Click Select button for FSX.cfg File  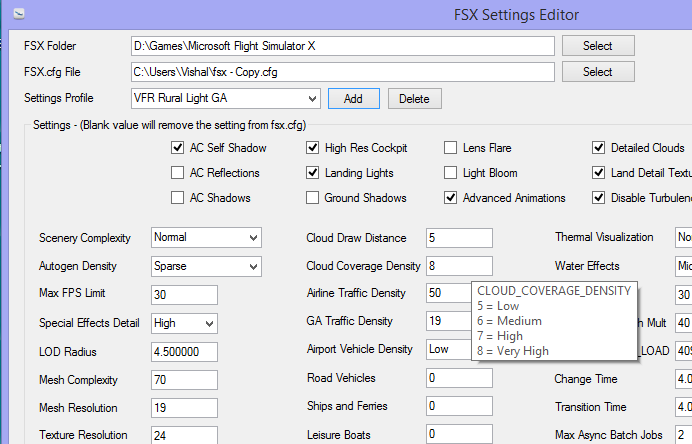598,71
